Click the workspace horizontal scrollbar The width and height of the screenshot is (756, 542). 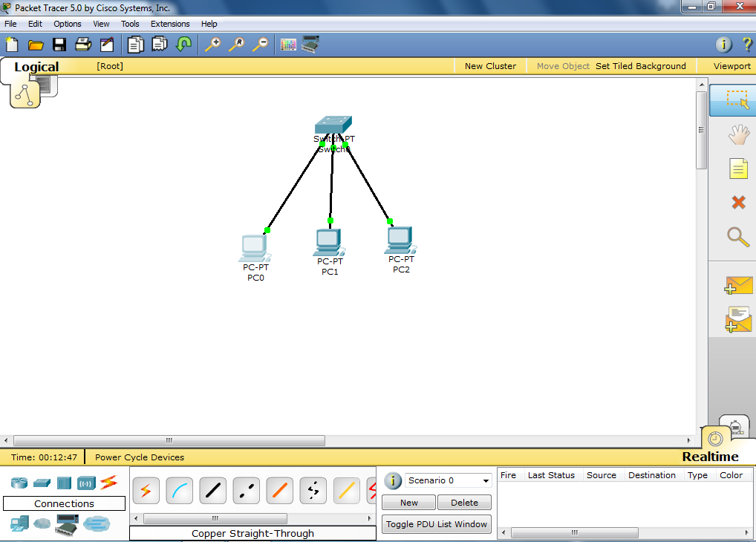pos(169,440)
